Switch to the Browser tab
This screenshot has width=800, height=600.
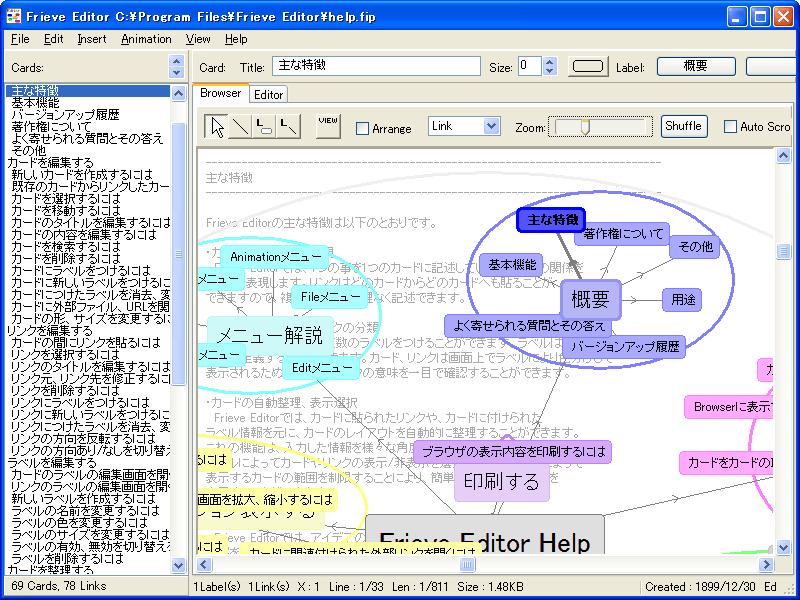tap(220, 93)
